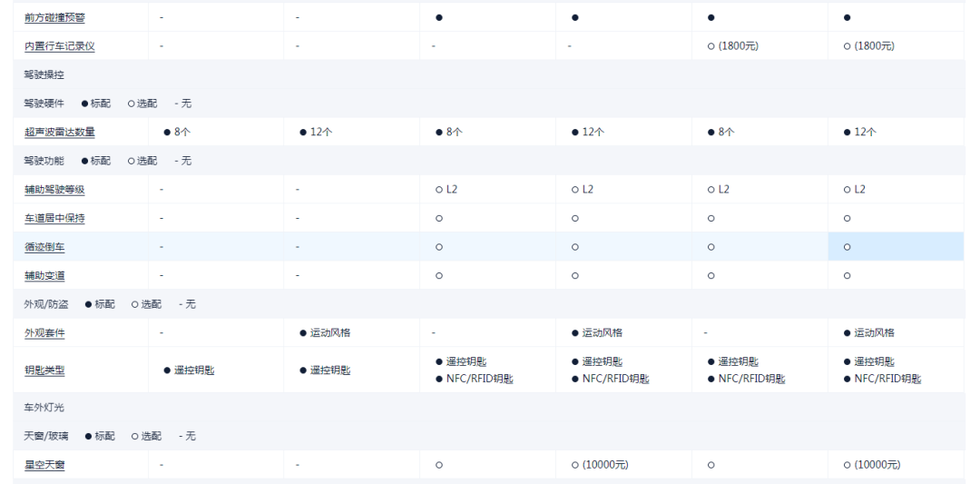The image size is (980, 484).
Task: Click the 车道居中保持 row label
Action: click(54, 218)
